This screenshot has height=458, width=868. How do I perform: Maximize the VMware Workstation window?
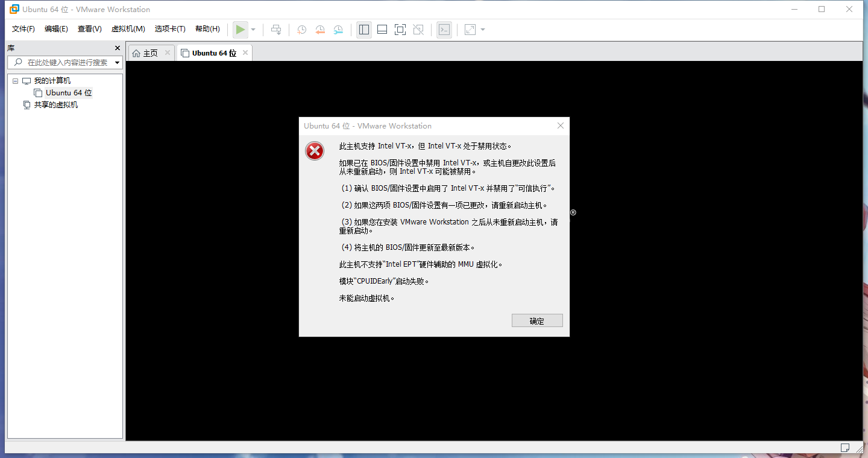pos(822,9)
